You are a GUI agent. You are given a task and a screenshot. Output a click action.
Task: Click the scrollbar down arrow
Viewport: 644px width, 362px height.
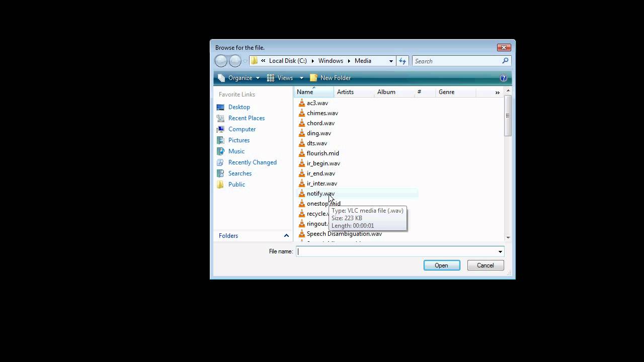(x=508, y=237)
